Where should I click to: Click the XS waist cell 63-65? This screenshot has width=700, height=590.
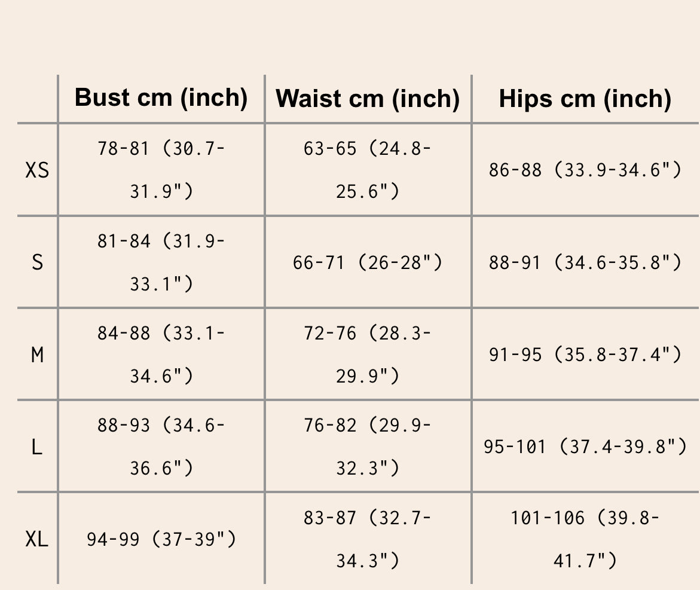[368, 170]
